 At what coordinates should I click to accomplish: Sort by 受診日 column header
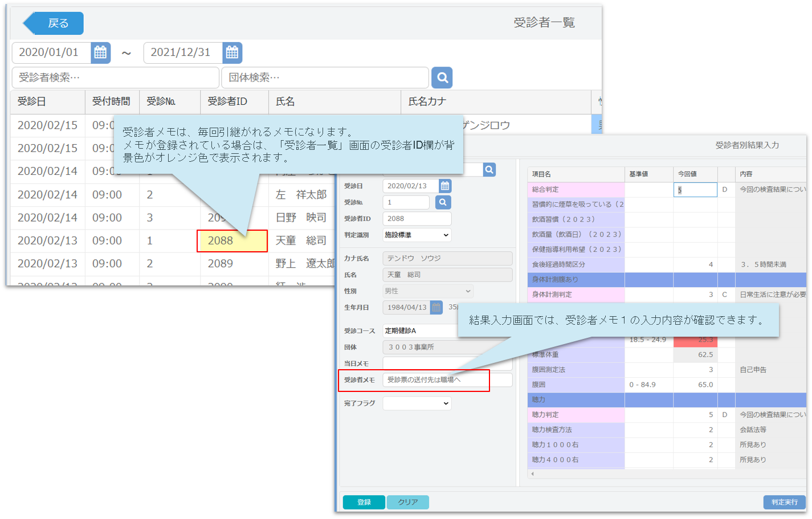[x=48, y=101]
